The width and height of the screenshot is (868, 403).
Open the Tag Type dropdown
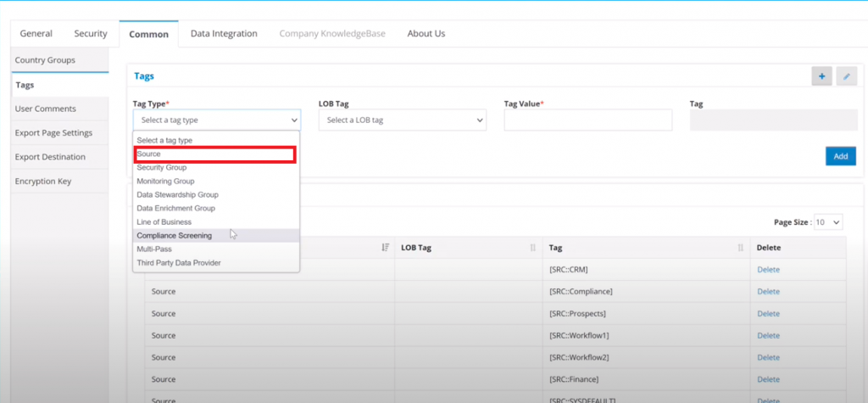point(216,120)
